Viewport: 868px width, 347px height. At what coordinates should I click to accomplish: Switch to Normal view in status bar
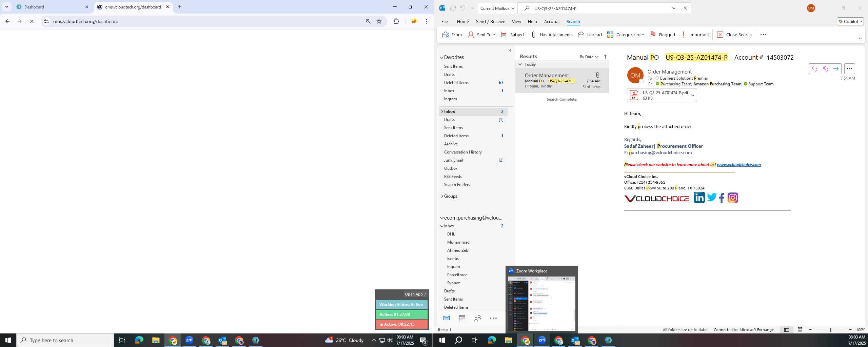point(786,330)
